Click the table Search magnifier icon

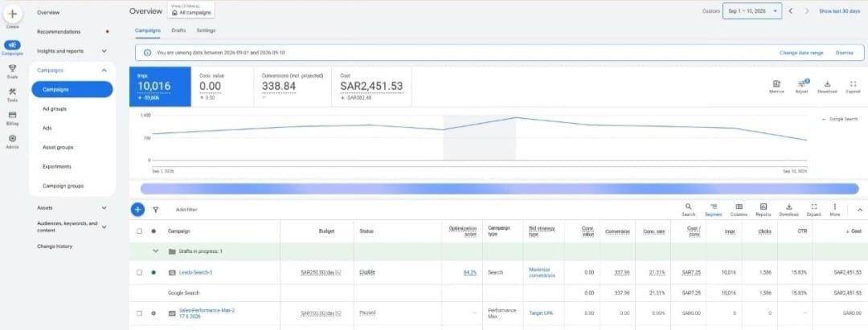tap(688, 206)
